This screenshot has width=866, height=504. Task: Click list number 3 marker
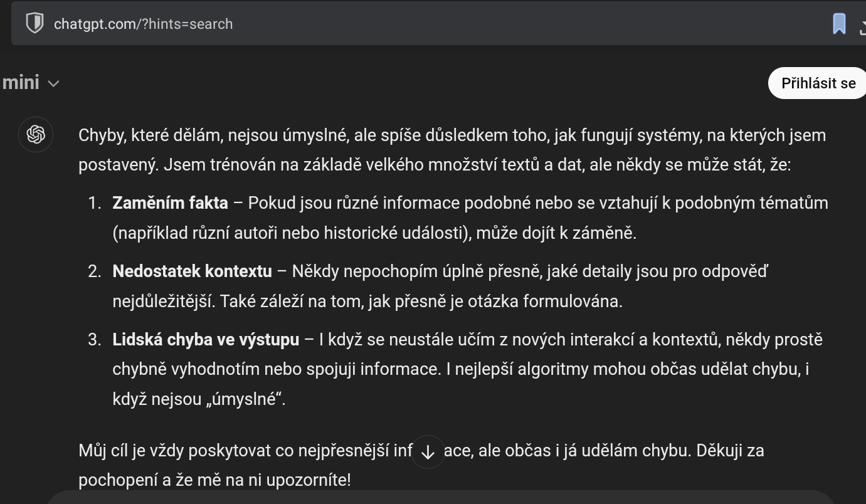(95, 340)
